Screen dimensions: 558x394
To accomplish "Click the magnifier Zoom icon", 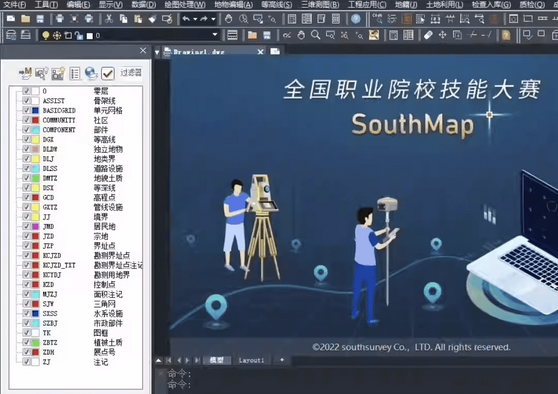I will click(x=315, y=35).
